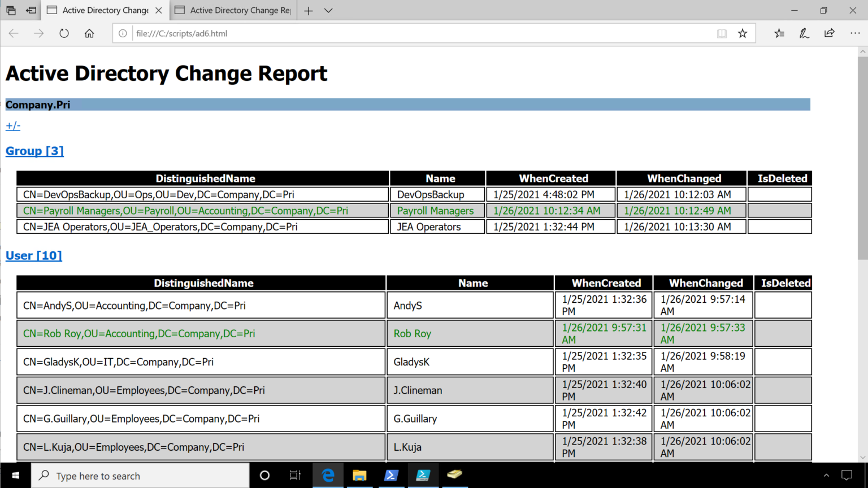Image resolution: width=868 pixels, height=488 pixels.
Task: Refresh the page with reload icon
Action: (x=64, y=33)
